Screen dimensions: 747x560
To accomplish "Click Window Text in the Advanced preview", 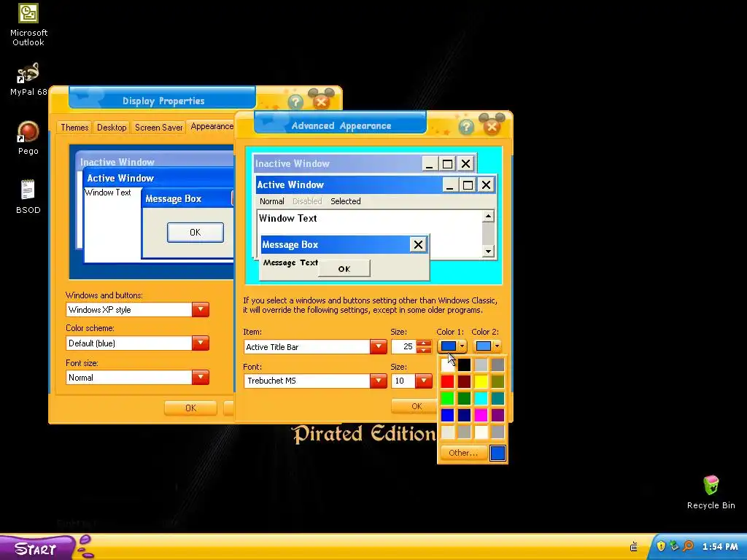I will pyautogui.click(x=287, y=219).
